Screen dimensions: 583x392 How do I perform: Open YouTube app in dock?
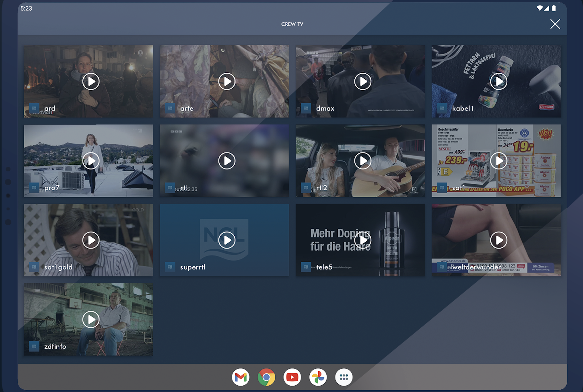[x=292, y=377]
